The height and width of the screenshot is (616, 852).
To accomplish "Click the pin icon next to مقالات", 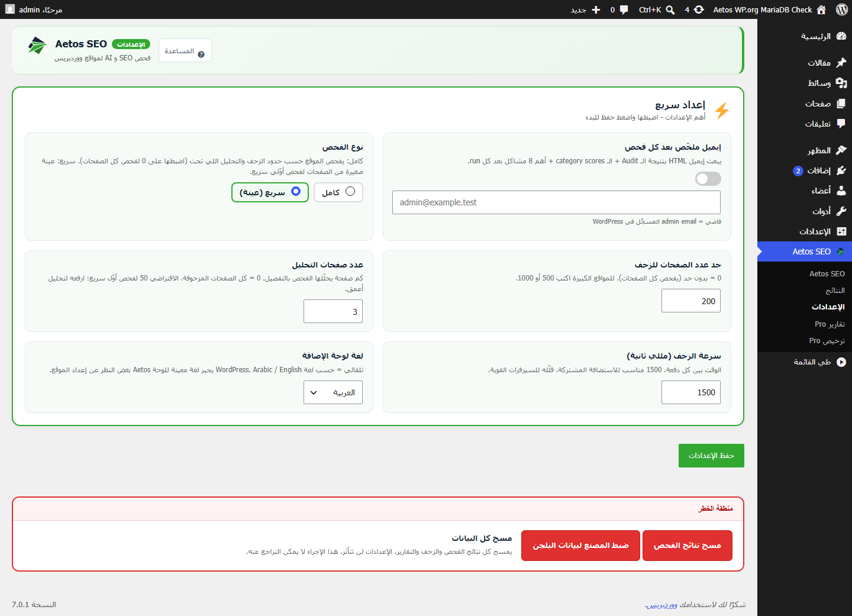I will click(x=841, y=63).
